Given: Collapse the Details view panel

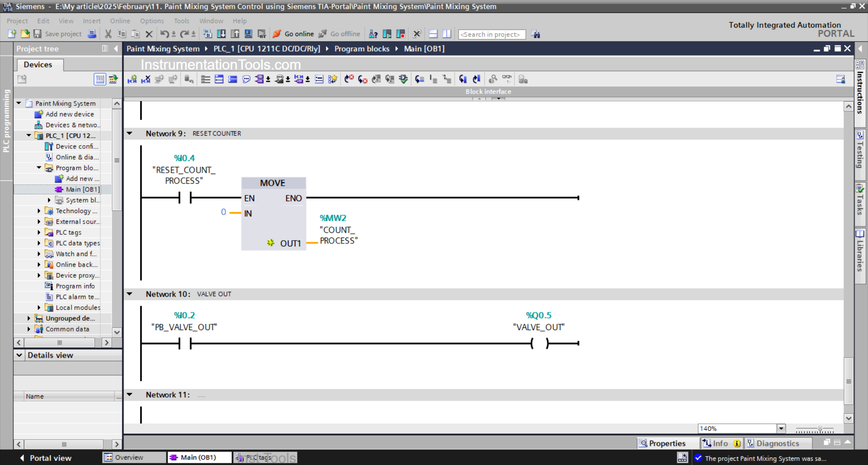Looking at the screenshot, I should [19, 355].
